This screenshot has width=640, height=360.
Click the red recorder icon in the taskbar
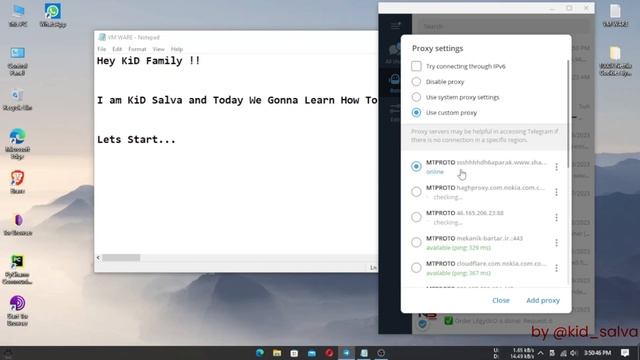(329, 353)
